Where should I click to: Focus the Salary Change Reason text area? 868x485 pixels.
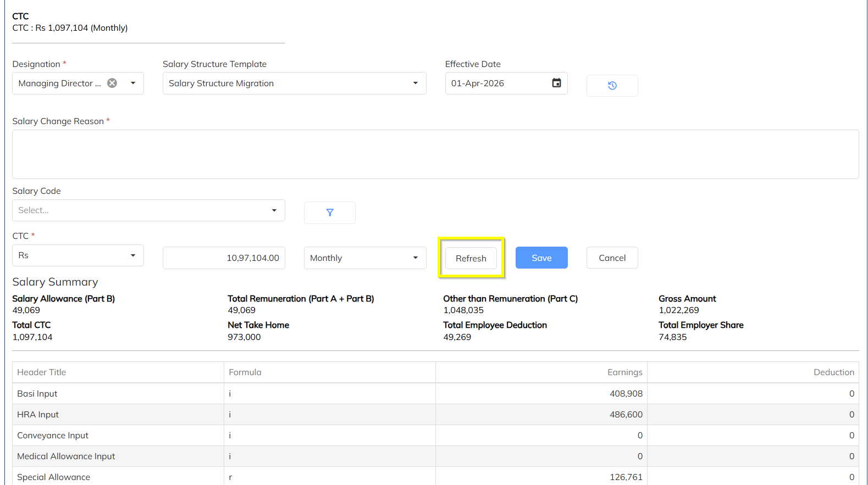[435, 154]
